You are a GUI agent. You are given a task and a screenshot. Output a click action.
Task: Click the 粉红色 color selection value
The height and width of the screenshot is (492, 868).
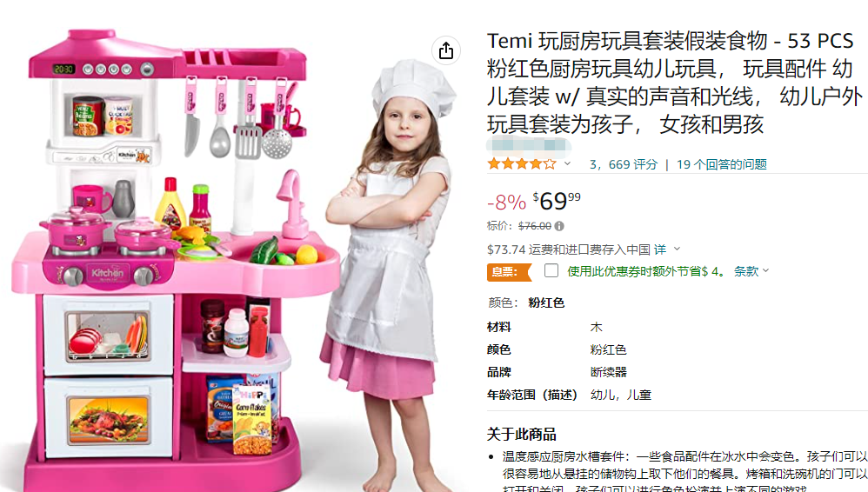(x=546, y=303)
